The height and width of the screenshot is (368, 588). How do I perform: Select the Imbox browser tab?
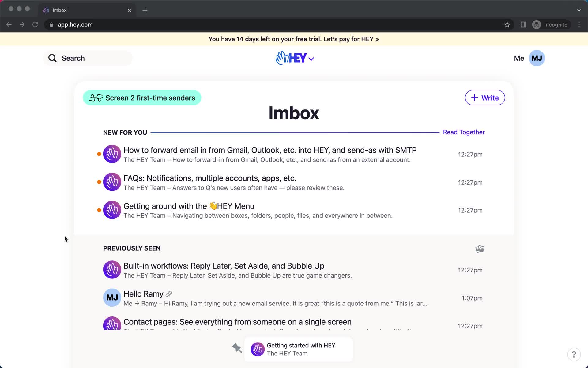[x=87, y=10]
